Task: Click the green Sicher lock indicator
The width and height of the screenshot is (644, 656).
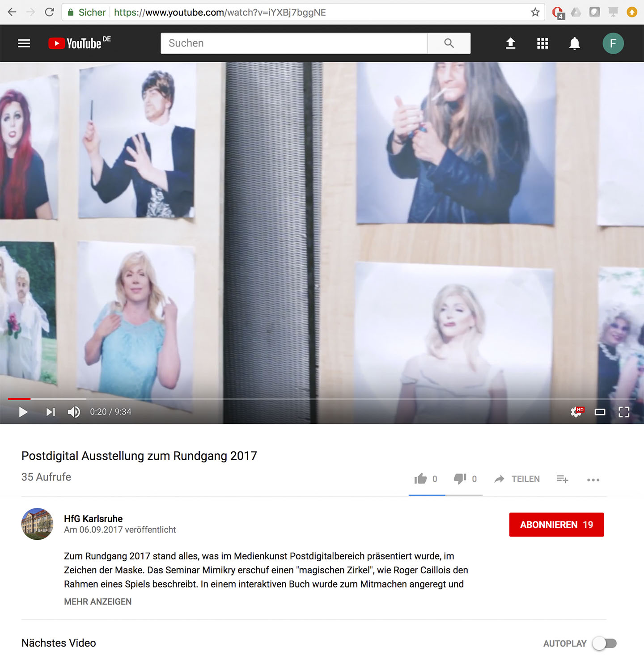Action: (x=86, y=12)
